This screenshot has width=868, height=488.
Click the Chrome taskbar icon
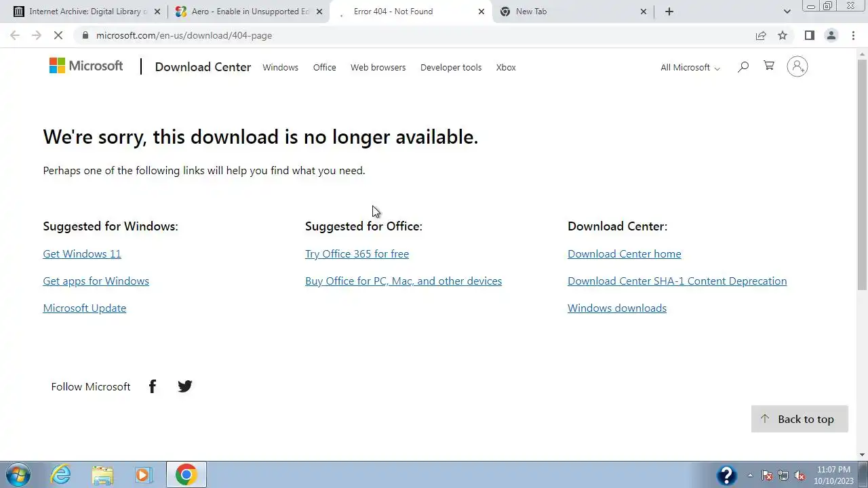tap(186, 475)
